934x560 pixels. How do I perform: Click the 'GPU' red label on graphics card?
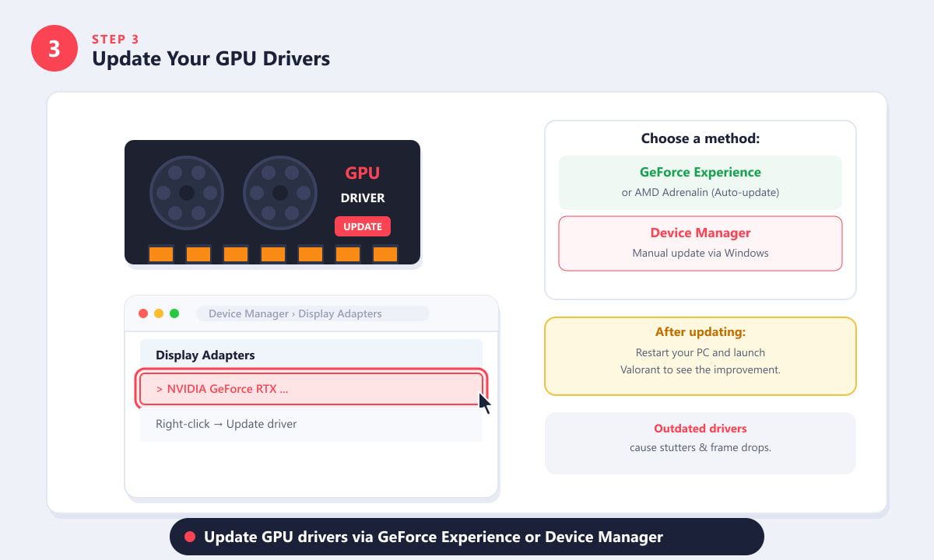click(x=363, y=173)
